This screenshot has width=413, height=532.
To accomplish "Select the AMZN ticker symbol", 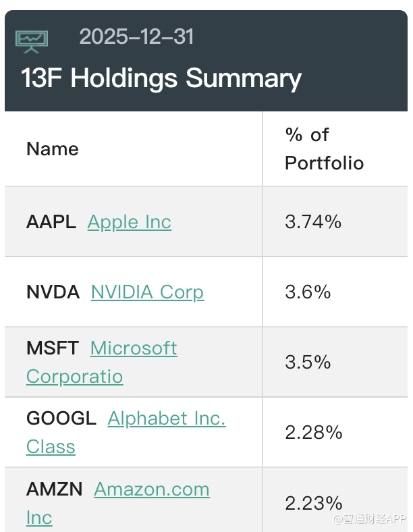I will pyautogui.click(x=55, y=489).
